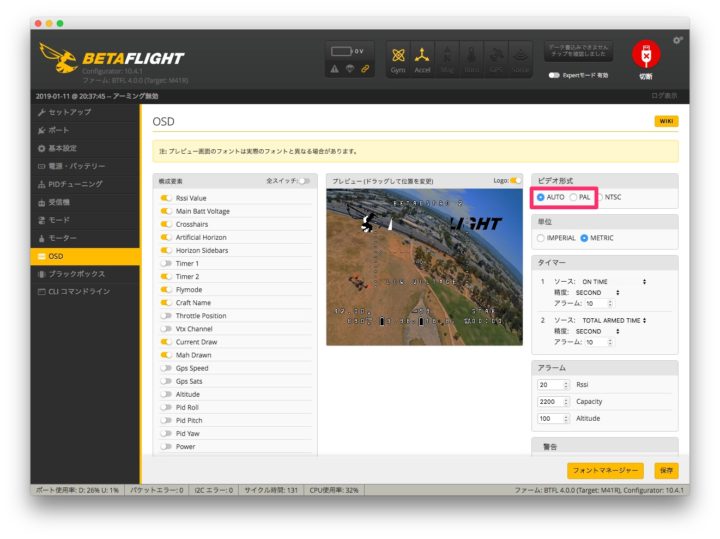Disable the Crosshairs OSD element
This screenshot has width=720, height=539.
click(166, 224)
